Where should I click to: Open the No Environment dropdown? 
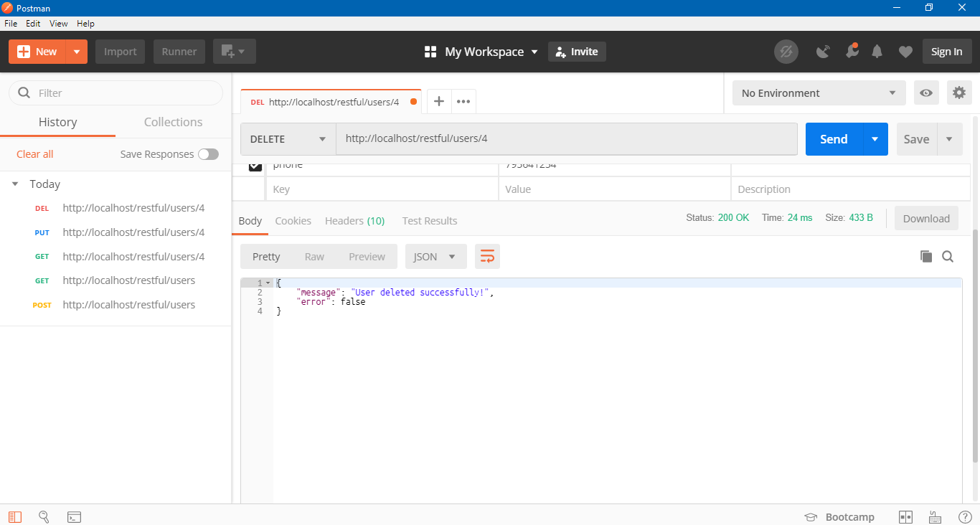pyautogui.click(x=818, y=93)
